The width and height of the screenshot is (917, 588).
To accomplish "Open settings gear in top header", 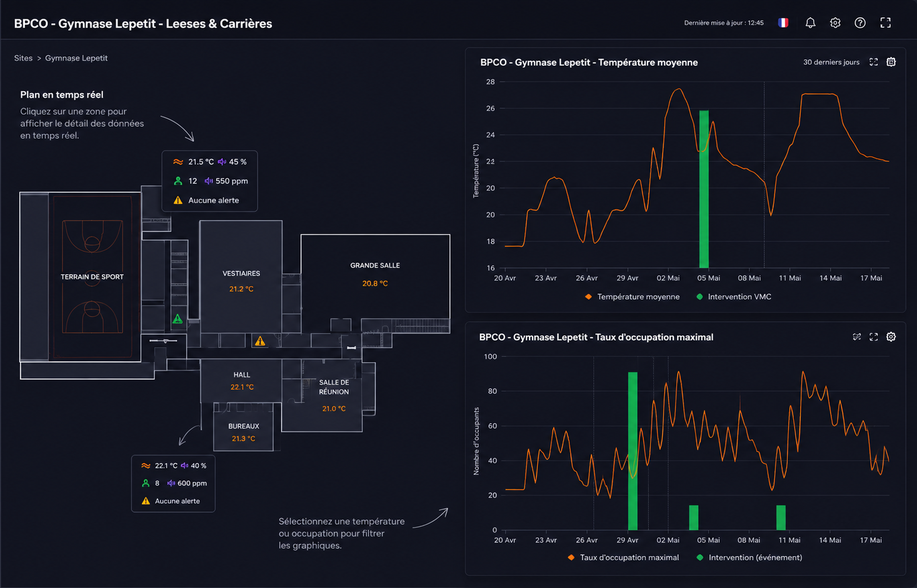I will click(835, 22).
